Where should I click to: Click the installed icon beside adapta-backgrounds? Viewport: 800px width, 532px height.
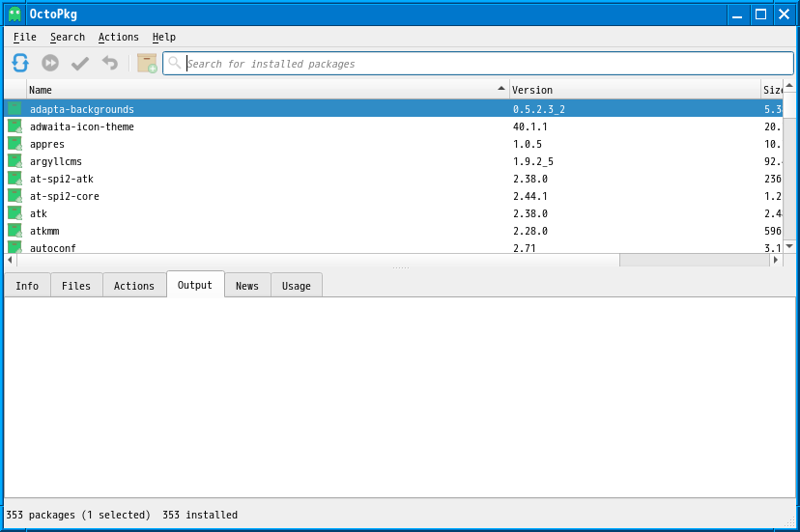(x=14, y=108)
